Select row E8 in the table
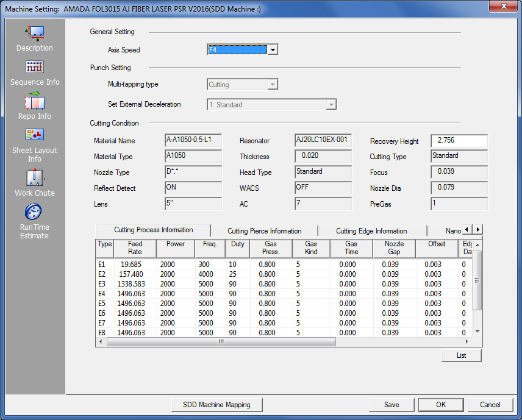522x420 pixels. point(284,332)
